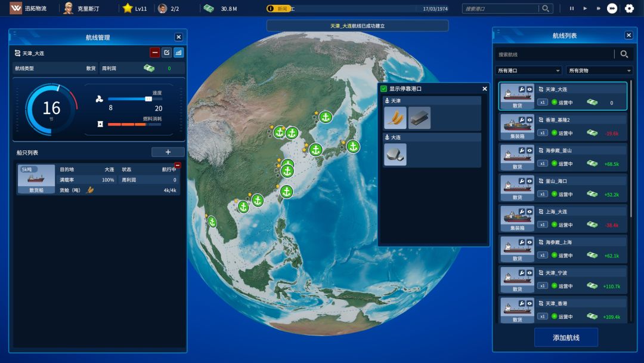
Task: Click the 30.8M cash balance icon
Action: (209, 8)
